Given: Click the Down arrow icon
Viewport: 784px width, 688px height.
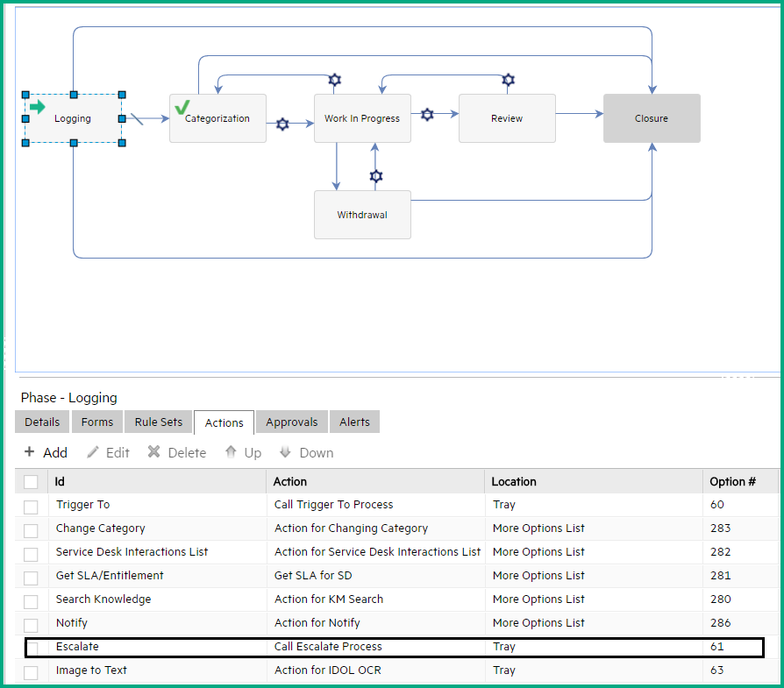Looking at the screenshot, I should 285,452.
